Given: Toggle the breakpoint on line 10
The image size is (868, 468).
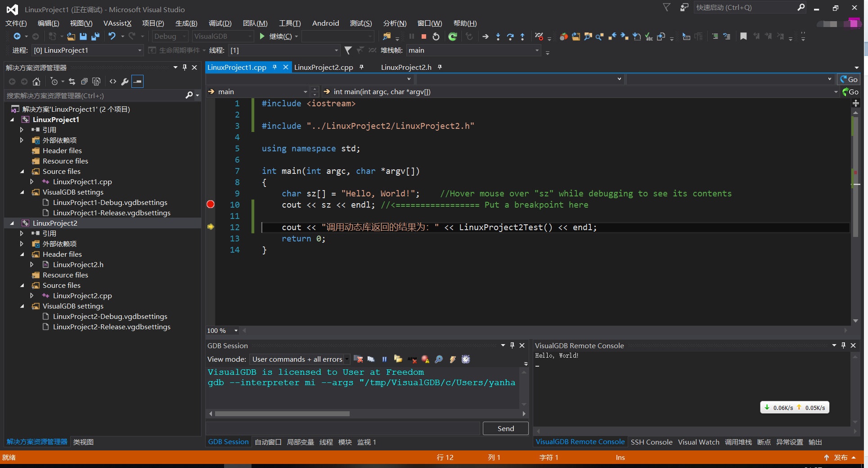Looking at the screenshot, I should (210, 204).
